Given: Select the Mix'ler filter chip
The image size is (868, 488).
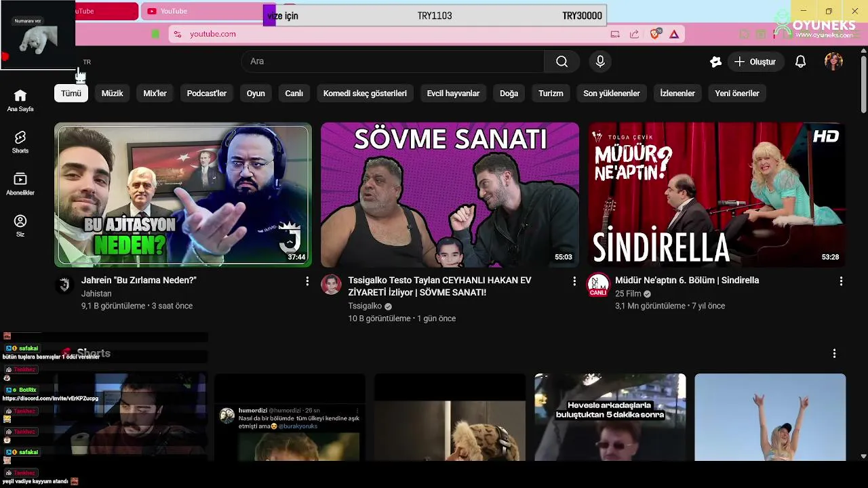Looking at the screenshot, I should [155, 94].
